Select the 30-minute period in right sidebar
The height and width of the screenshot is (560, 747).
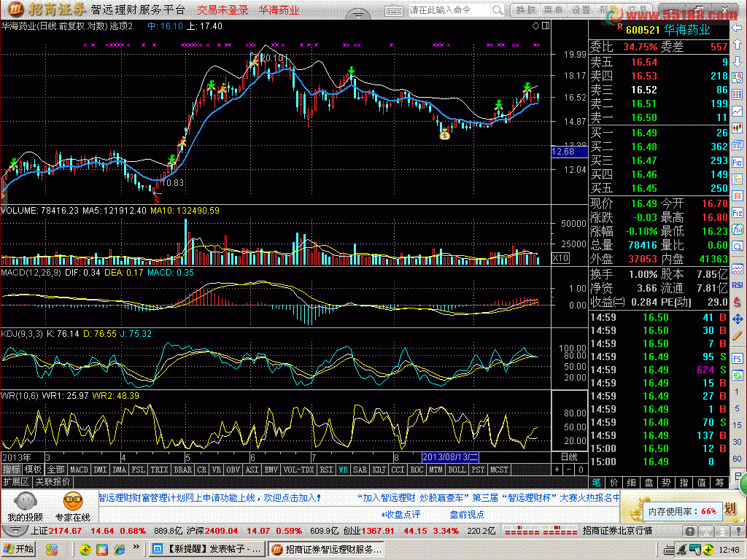pos(738,442)
